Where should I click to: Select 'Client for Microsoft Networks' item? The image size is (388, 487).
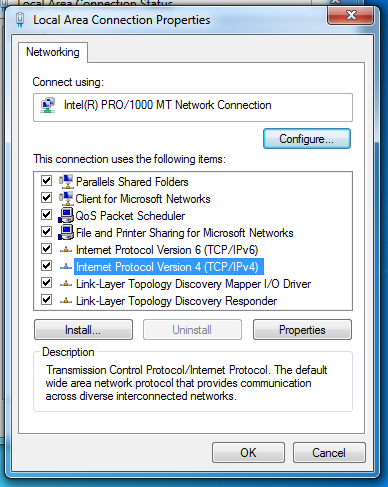[x=143, y=199]
